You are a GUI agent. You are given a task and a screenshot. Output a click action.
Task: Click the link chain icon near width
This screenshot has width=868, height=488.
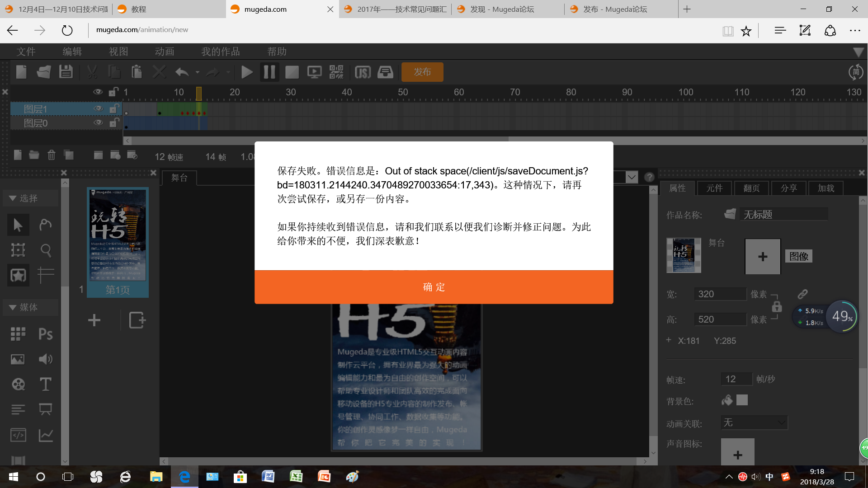[x=802, y=294]
